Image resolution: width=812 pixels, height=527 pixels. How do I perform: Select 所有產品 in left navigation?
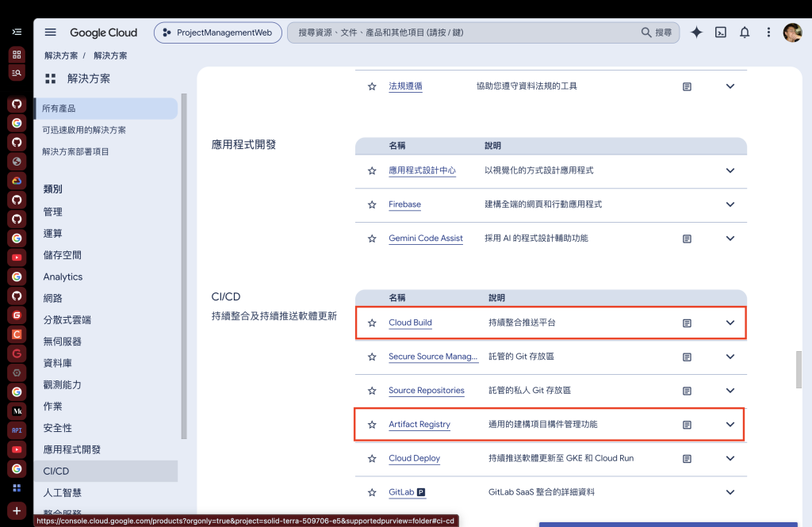click(106, 109)
